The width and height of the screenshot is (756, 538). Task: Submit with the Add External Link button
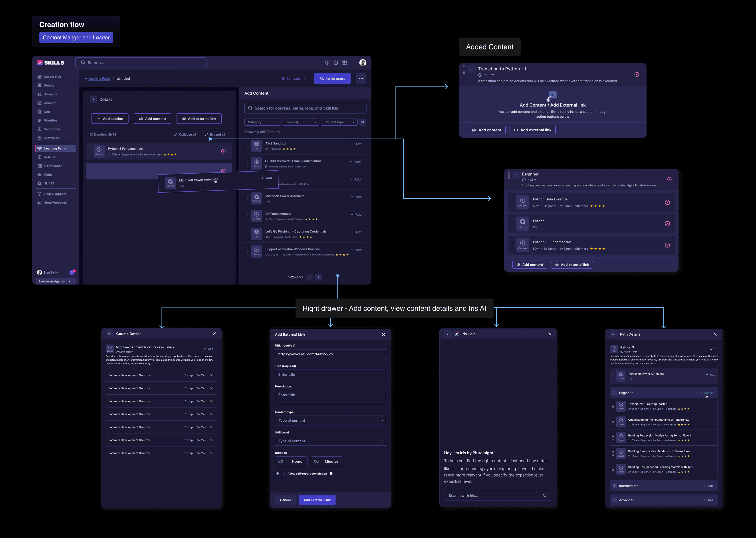317,500
